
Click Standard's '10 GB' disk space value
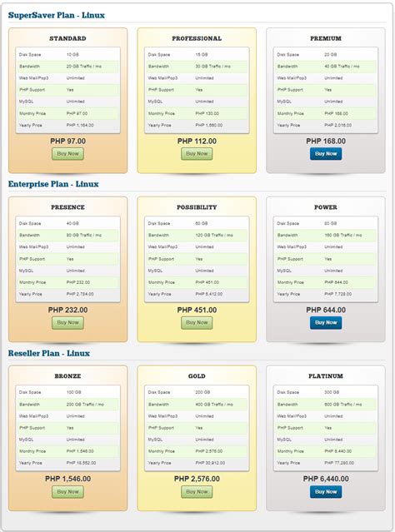tap(72, 55)
